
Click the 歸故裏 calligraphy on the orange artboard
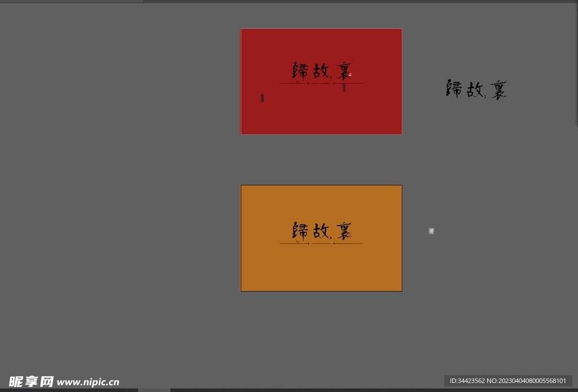click(x=321, y=230)
